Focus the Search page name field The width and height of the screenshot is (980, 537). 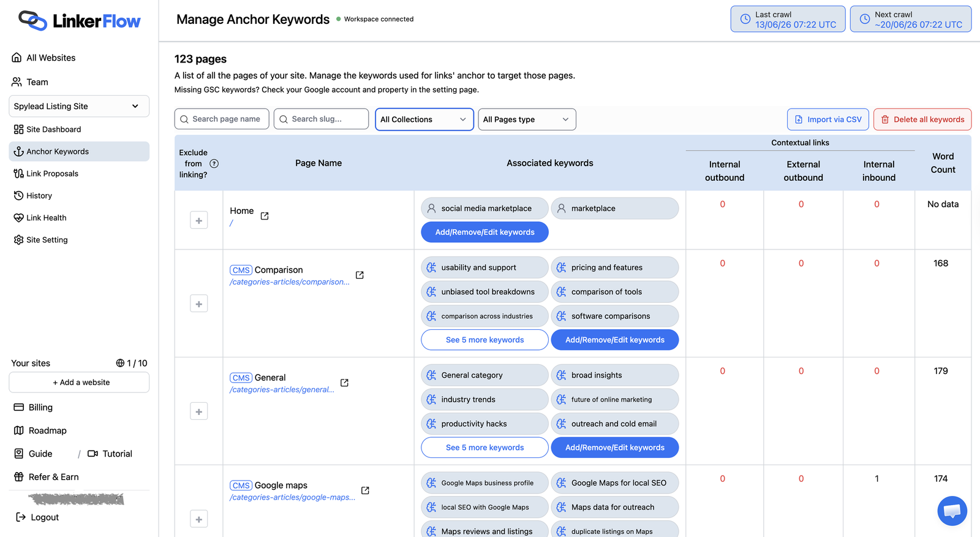coord(222,119)
